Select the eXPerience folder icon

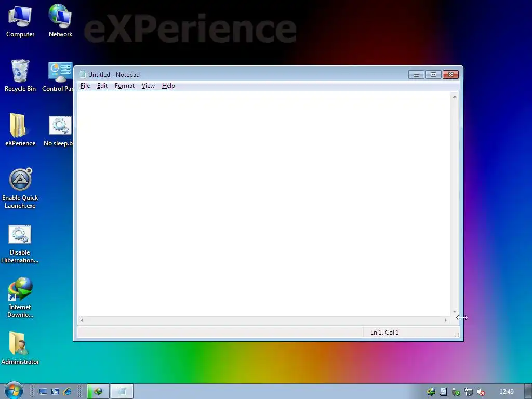point(20,129)
